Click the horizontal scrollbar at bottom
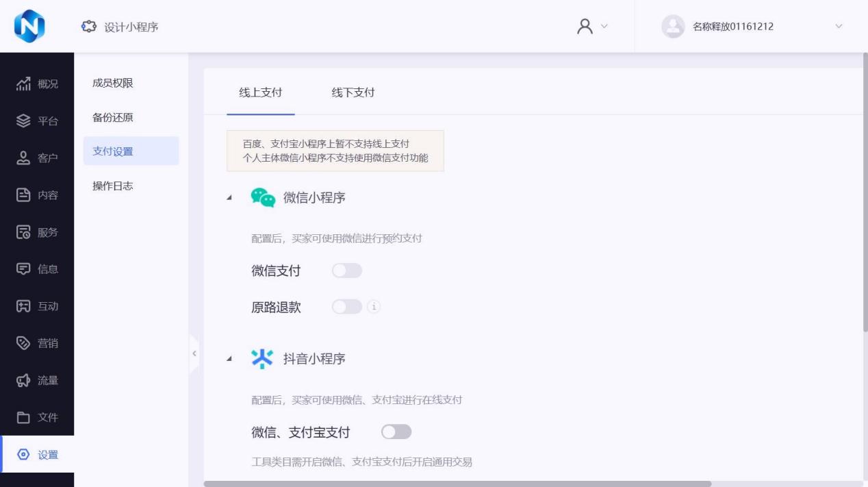Image resolution: width=868 pixels, height=487 pixels. [x=457, y=484]
